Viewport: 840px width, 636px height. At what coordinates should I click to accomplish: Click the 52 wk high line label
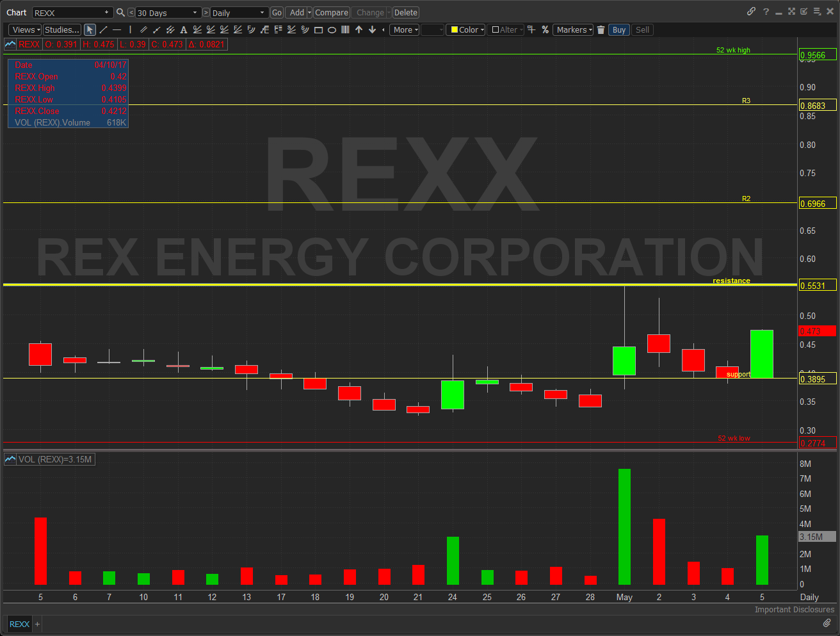point(733,50)
